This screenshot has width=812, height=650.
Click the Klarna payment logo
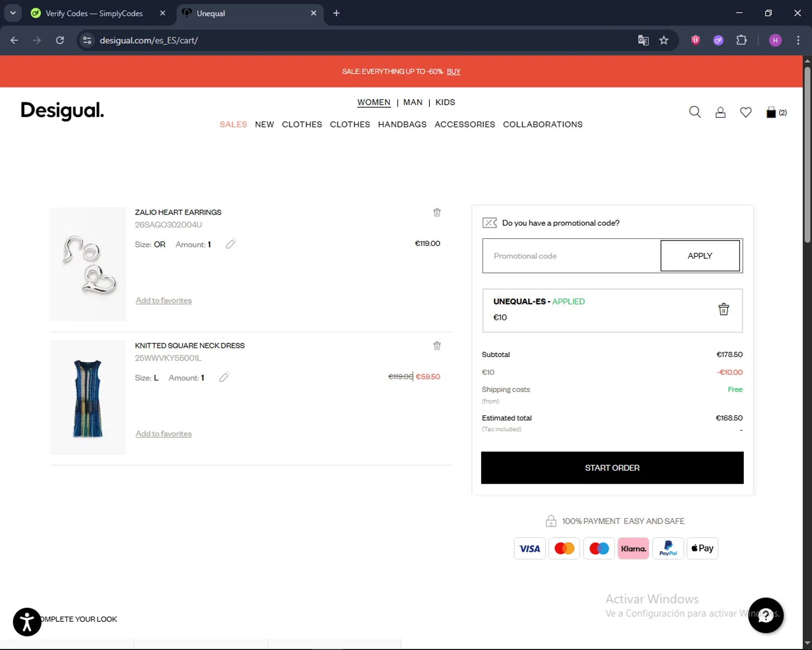point(633,548)
